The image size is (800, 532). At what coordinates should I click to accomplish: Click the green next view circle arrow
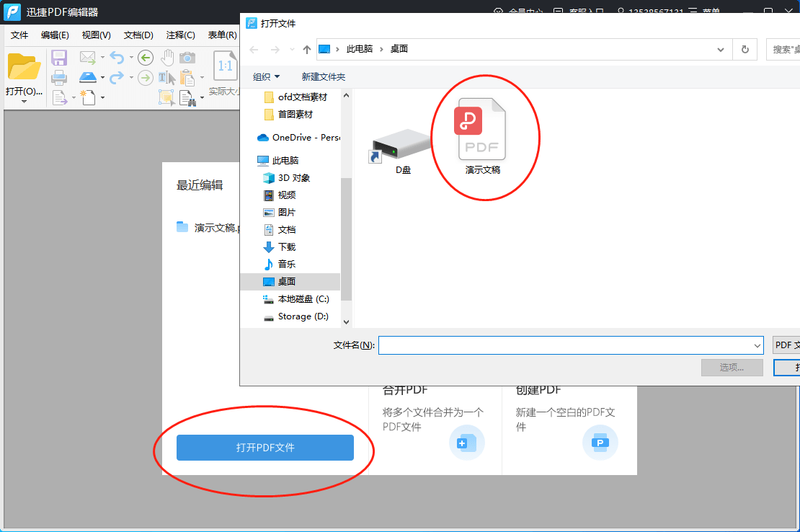point(146,78)
